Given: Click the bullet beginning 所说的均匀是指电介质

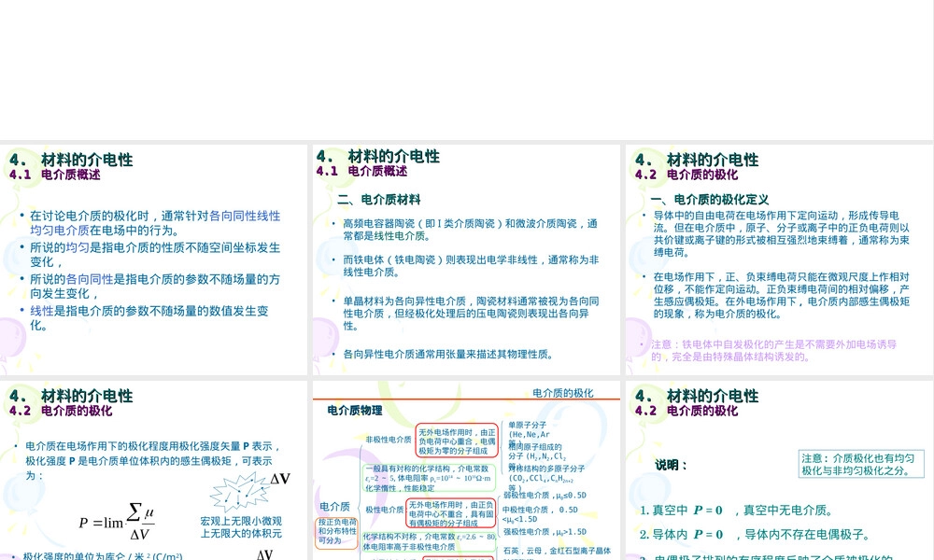Looking at the screenshot, I should click(155, 255).
